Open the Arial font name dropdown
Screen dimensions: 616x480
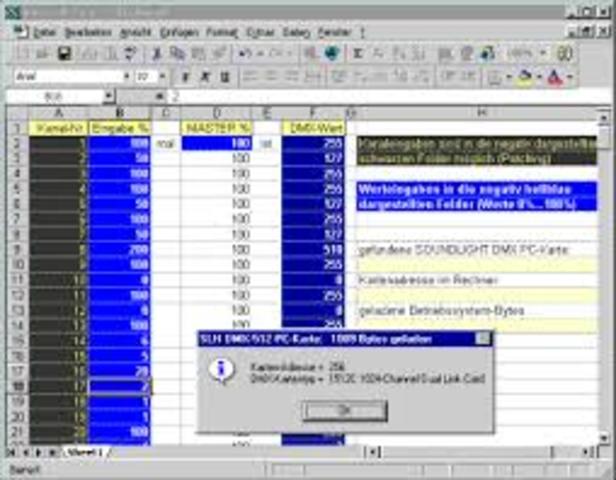tap(126, 77)
